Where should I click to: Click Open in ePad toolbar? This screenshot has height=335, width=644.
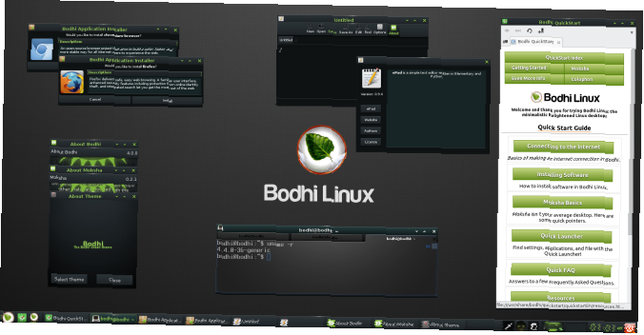321,29
